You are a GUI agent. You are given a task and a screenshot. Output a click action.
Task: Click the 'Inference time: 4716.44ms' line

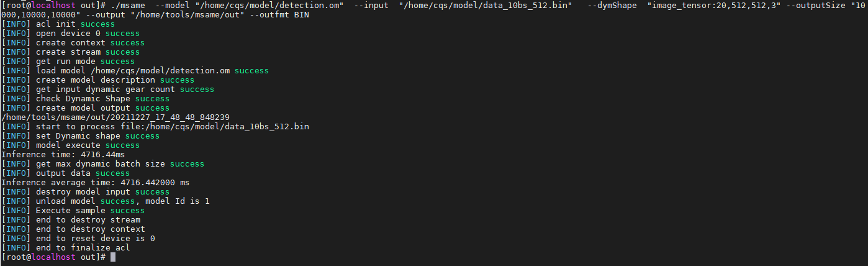pyautogui.click(x=63, y=155)
